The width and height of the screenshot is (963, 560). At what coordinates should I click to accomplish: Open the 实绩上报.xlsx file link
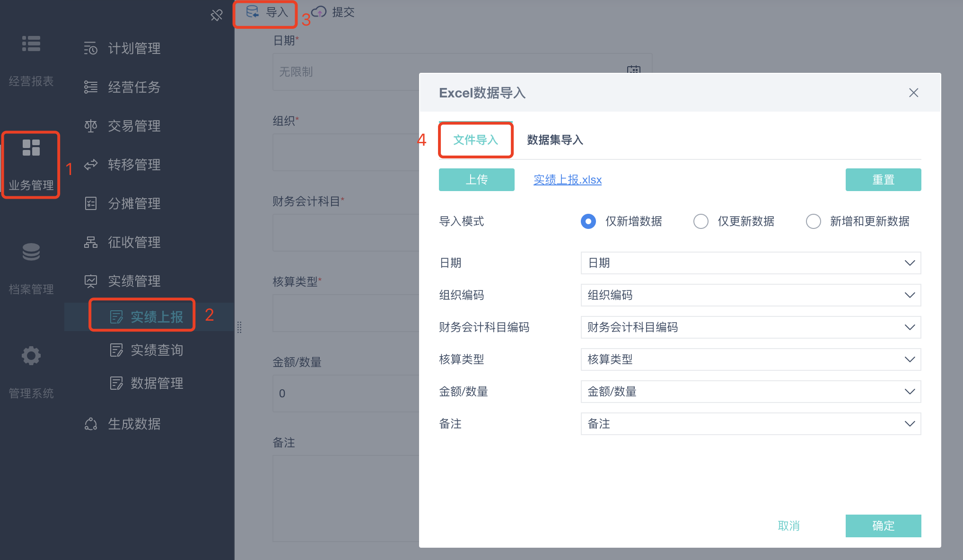pyautogui.click(x=567, y=180)
